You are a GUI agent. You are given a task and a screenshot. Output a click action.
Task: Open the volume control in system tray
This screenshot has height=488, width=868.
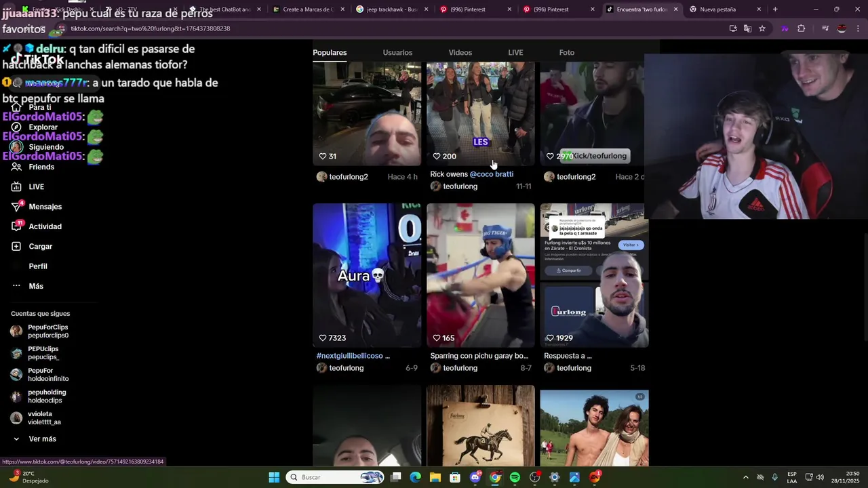coord(820,477)
